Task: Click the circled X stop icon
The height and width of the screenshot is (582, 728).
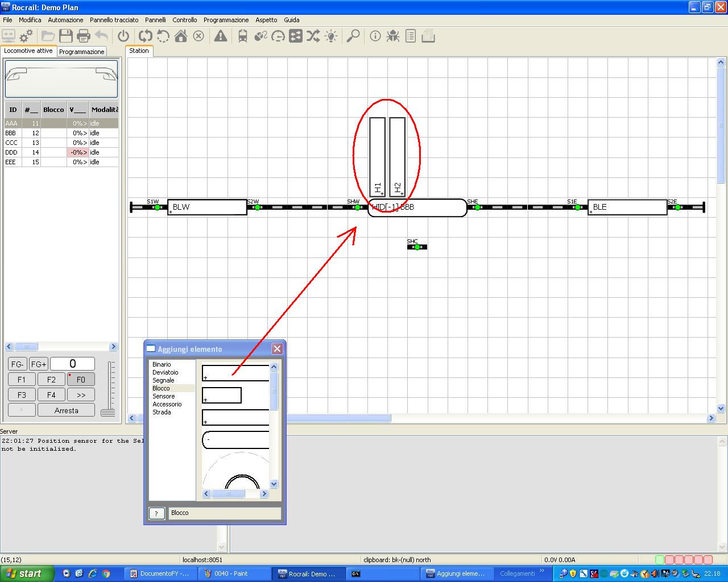Action: (198, 36)
